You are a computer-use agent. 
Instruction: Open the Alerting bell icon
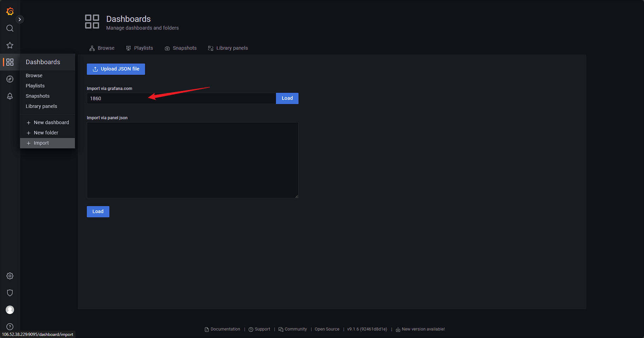pyautogui.click(x=10, y=96)
